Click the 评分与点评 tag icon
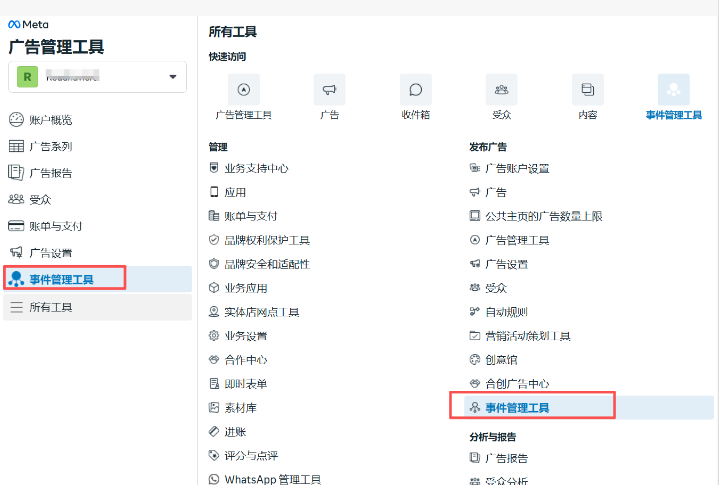The height and width of the screenshot is (485, 719). 214,455
